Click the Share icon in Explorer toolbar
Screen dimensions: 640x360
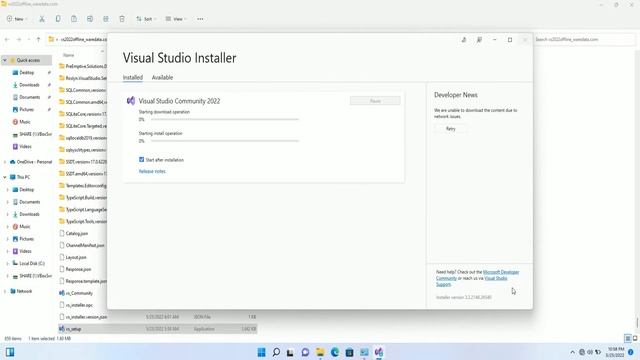pos(106,19)
